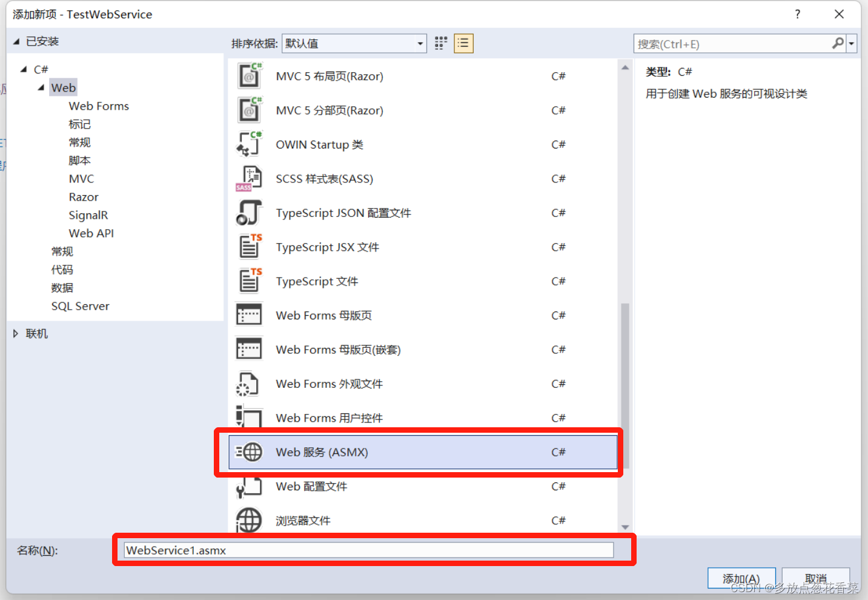
Task: Click the search magnifier icon
Action: tap(838, 43)
